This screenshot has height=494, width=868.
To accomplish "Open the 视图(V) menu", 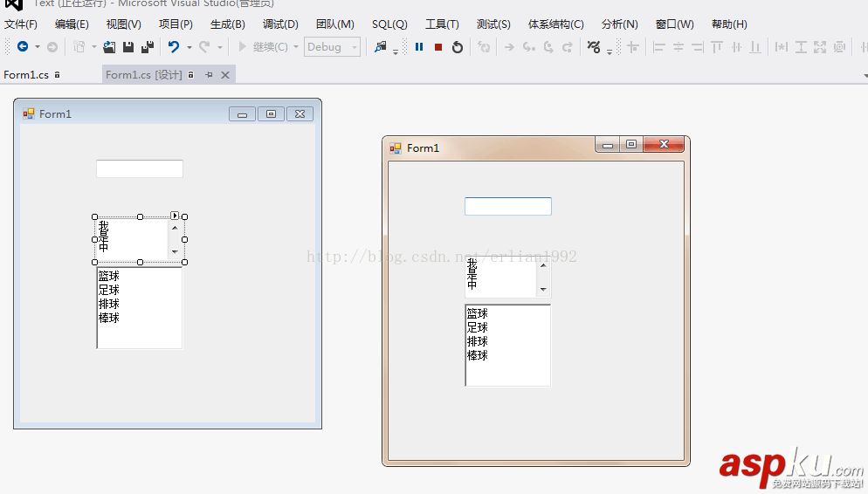I will [123, 24].
